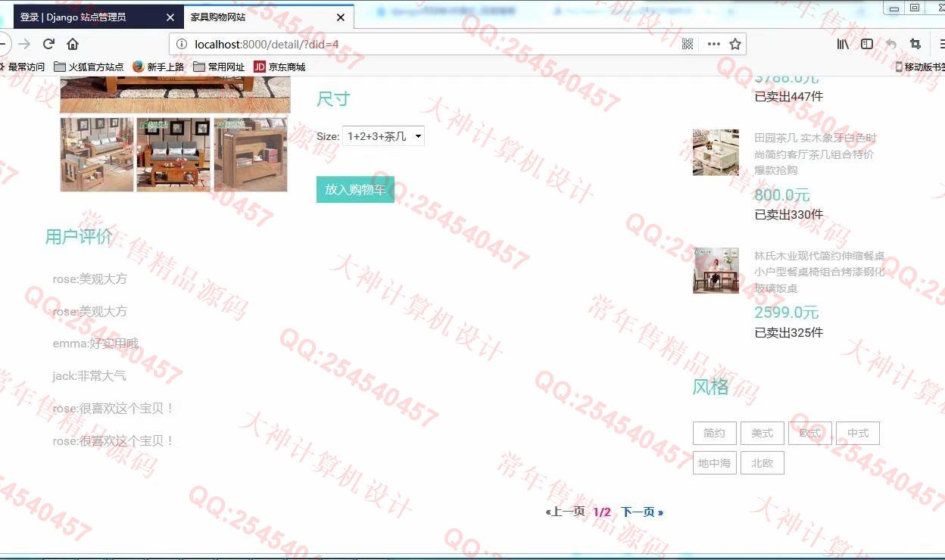Go to previous page via 上一页
This screenshot has height=560, width=945.
pos(566,512)
